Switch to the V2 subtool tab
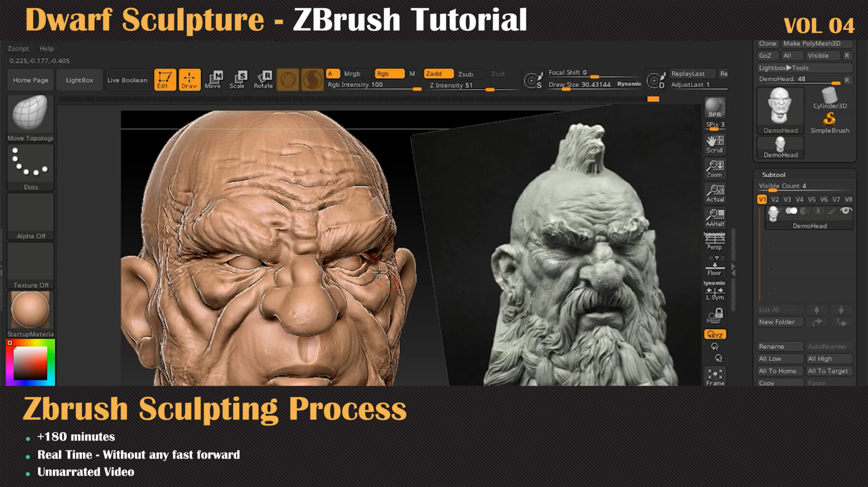 (x=775, y=198)
